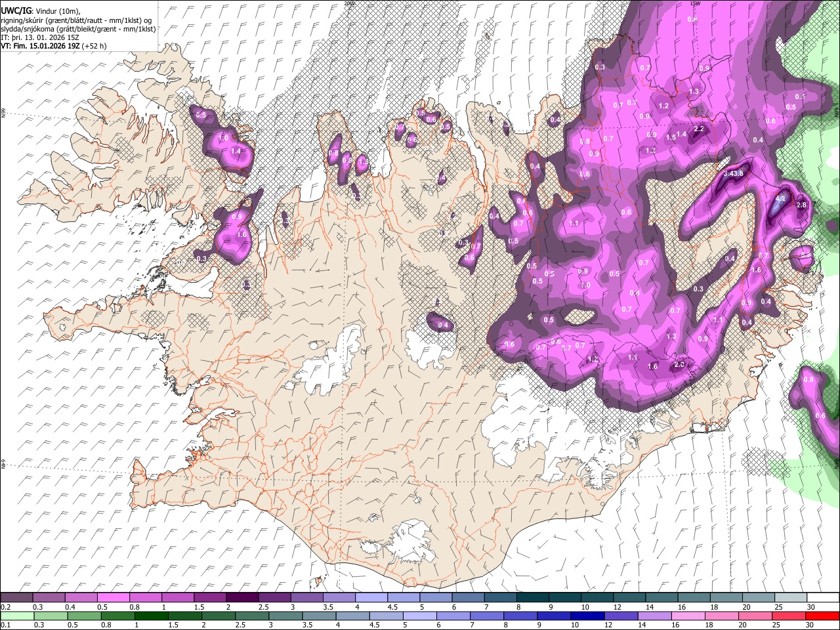Click the snow legend swatch starting at 2
Viewport: 840px width, 630px height.
coord(243,597)
